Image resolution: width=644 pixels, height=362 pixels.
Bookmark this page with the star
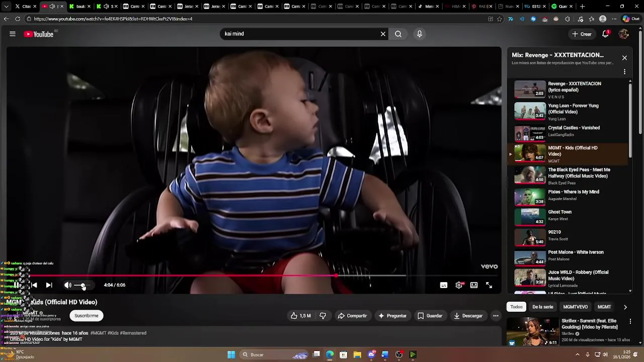coord(500,19)
